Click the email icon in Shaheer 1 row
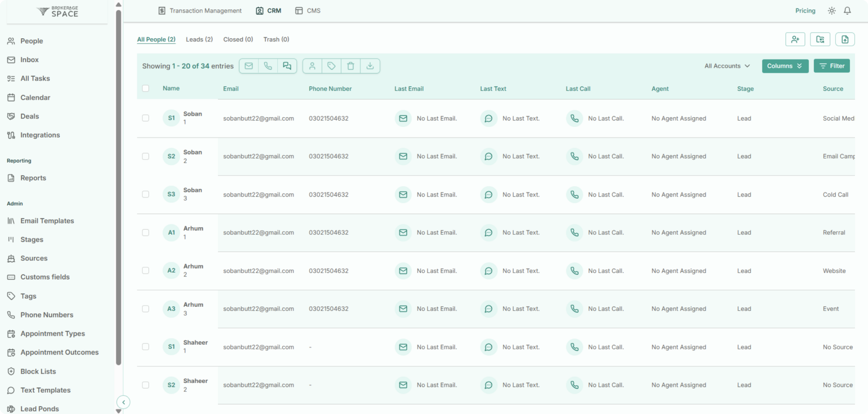The image size is (868, 414). (403, 347)
